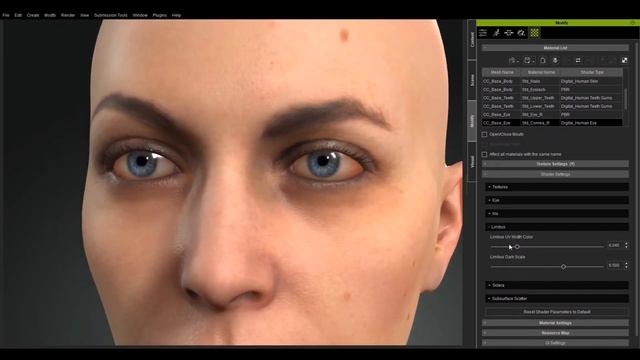Image resolution: width=640 pixels, height=360 pixels.
Task: Switch to the Modify side tab
Action: pyautogui.click(x=472, y=121)
